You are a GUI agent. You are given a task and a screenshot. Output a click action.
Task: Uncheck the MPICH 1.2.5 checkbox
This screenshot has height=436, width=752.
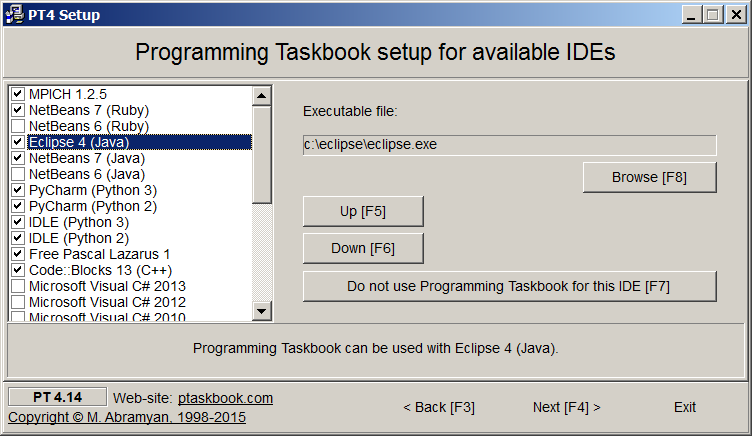coord(18,94)
